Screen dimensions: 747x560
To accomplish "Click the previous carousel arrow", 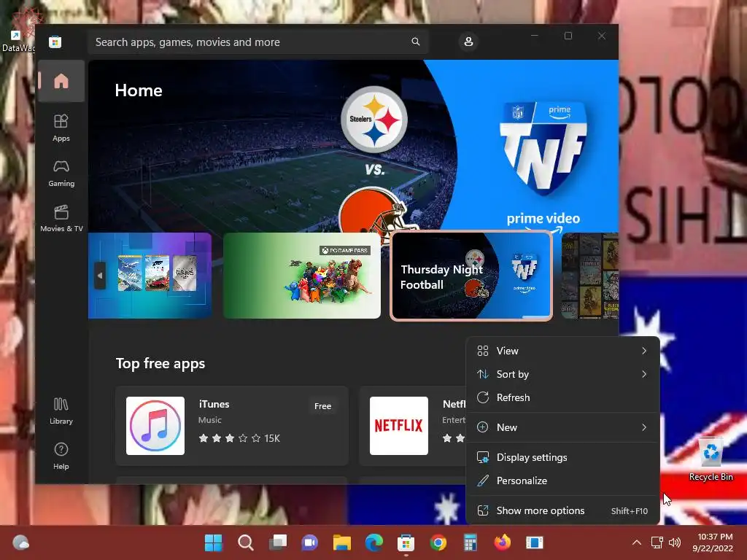I will click(99, 275).
